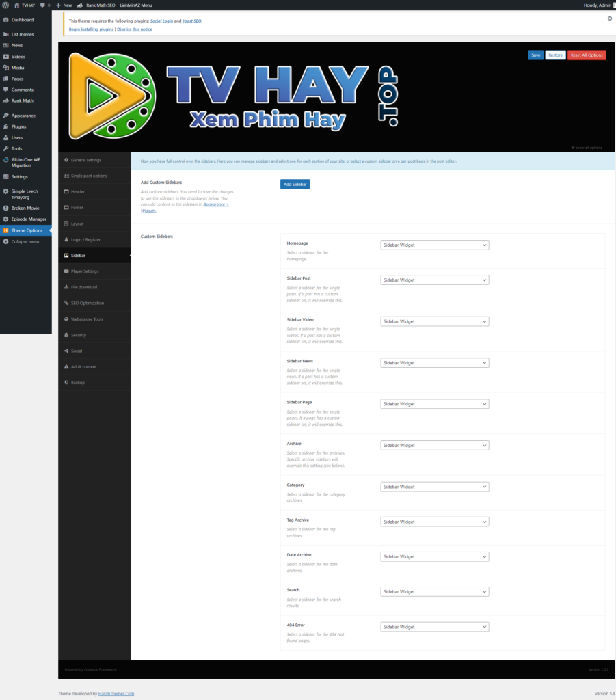Screen dimensions: 616x700
Task: Open the TVHAY site home icon
Action: (x=17, y=5)
